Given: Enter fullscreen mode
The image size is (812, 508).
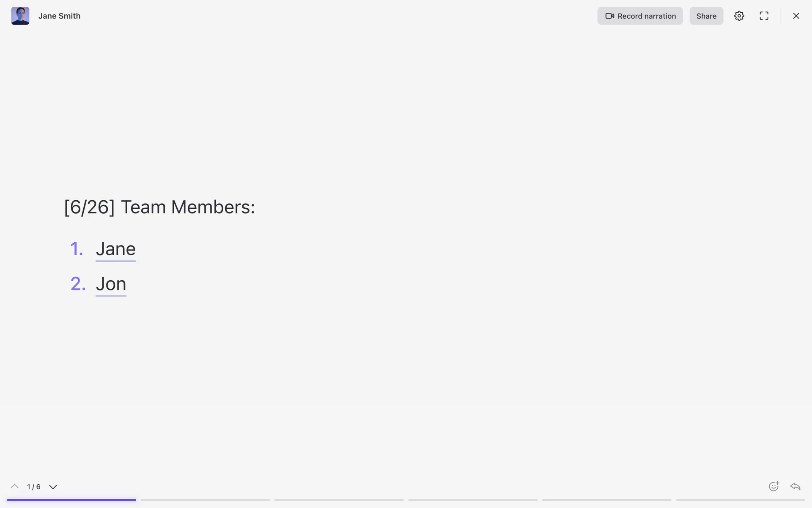Looking at the screenshot, I should [764, 16].
